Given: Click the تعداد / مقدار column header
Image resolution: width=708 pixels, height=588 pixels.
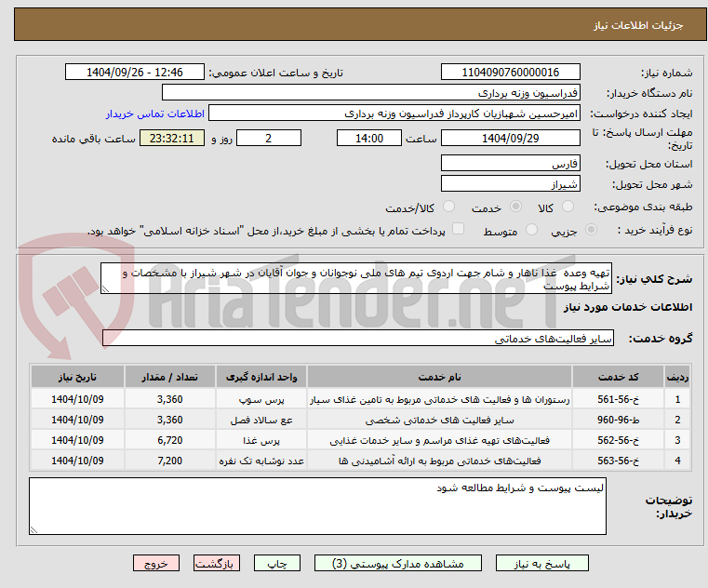Looking at the screenshot, I should click(x=169, y=377).
